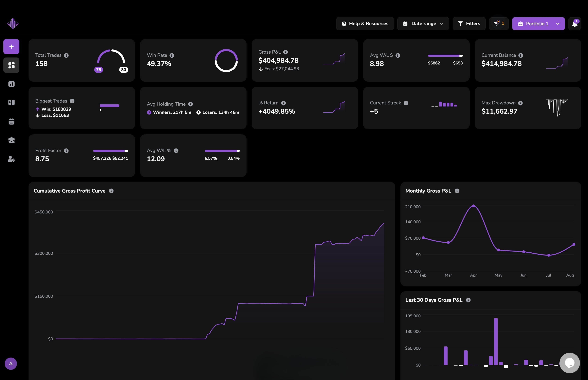Open the chat support bubble
The width and height of the screenshot is (588, 380).
tap(569, 363)
